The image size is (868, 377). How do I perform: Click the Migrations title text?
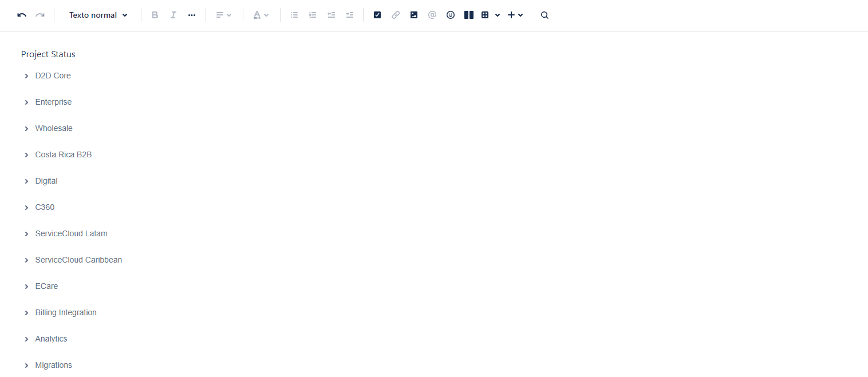[54, 365]
